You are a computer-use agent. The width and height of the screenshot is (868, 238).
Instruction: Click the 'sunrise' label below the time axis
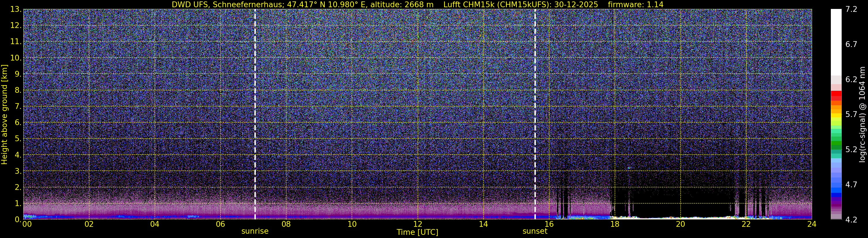pyautogui.click(x=255, y=231)
